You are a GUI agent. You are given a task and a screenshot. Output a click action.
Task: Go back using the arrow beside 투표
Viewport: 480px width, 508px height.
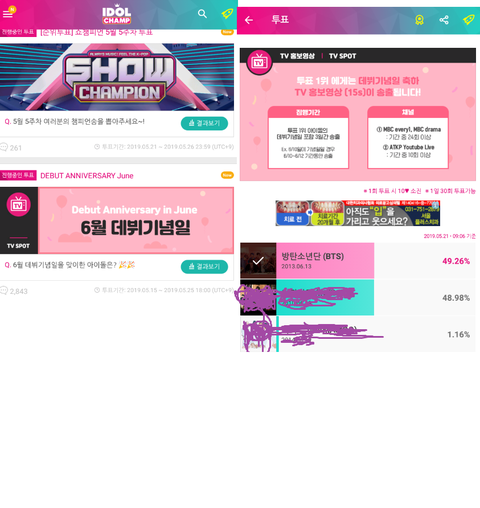(249, 20)
